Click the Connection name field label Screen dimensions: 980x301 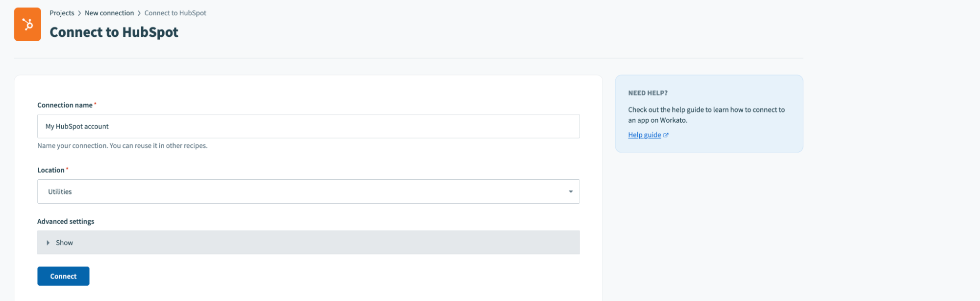tap(65, 105)
